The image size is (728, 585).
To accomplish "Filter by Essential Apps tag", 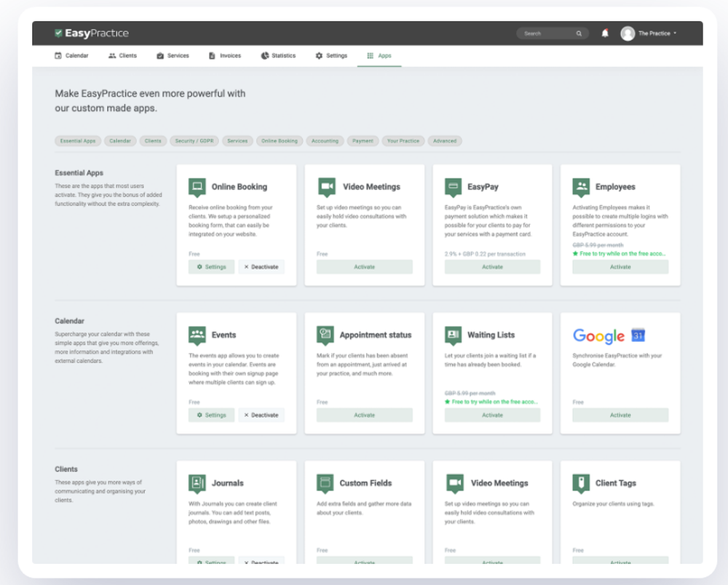I will pos(78,140).
